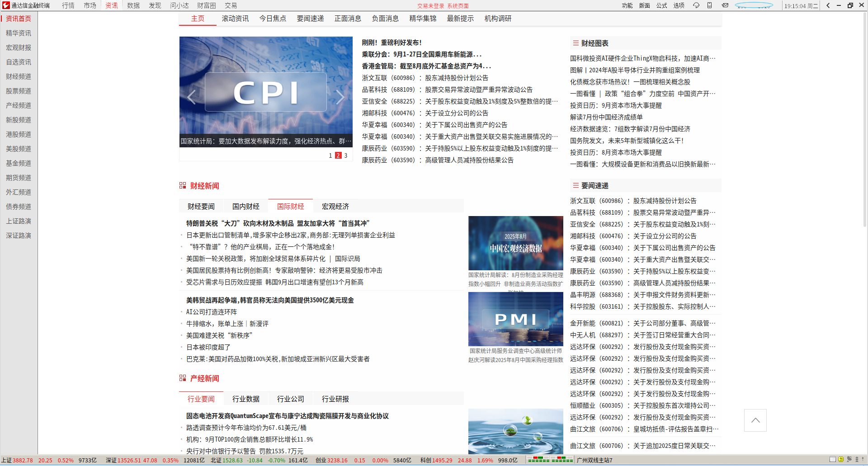The height and width of the screenshot is (466, 868).
Task: Open headline 刚刚！重磅利好发布！
Action: [392, 42]
